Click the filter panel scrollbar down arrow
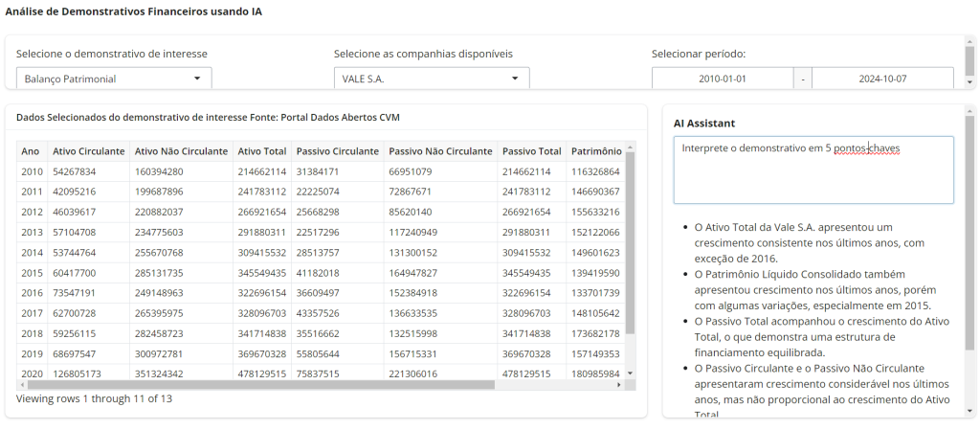The image size is (980, 430). (x=969, y=81)
